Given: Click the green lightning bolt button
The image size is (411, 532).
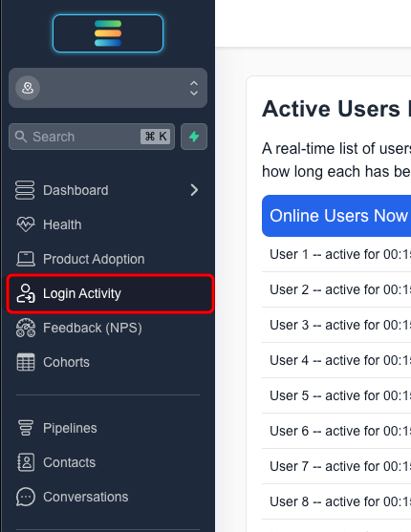Looking at the screenshot, I should 194,137.
